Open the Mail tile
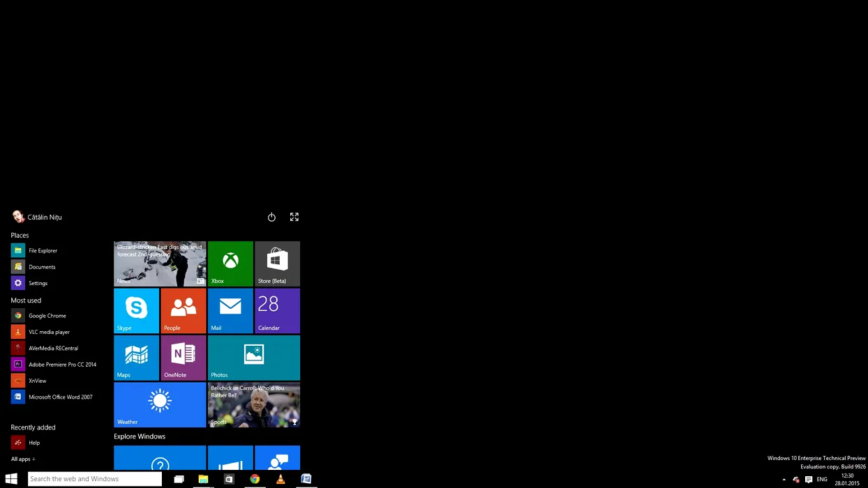Image resolution: width=868 pixels, height=488 pixels. coord(230,311)
